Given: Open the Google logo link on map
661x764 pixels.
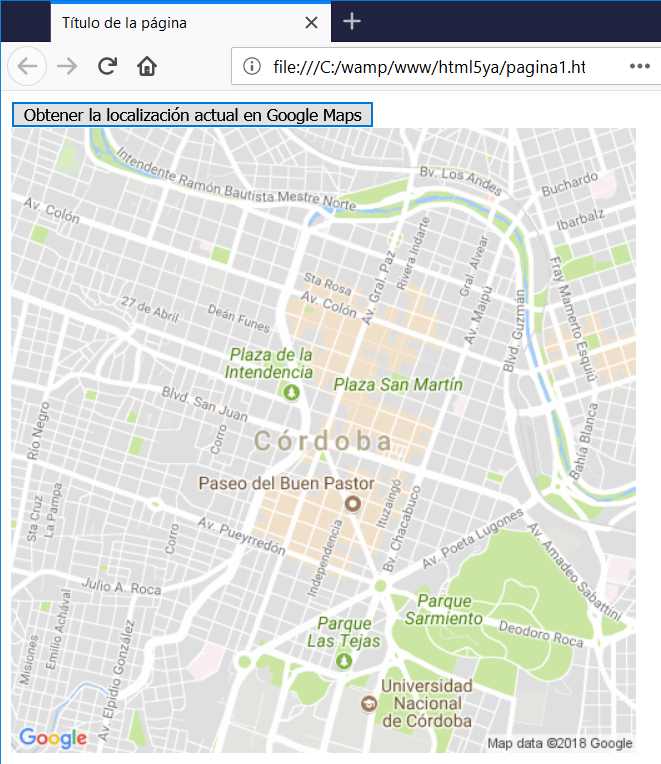Looking at the screenshot, I should point(53,739).
